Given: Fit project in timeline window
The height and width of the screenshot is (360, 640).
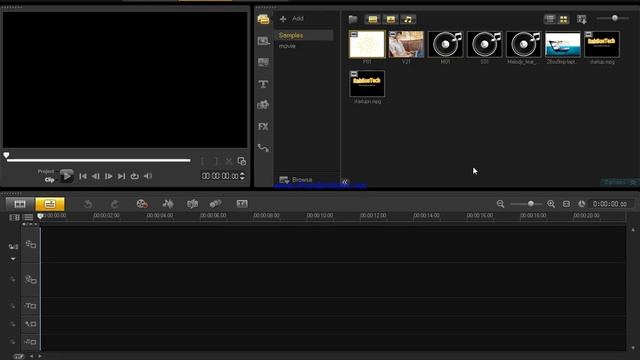Looking at the screenshot, I should [567, 204].
